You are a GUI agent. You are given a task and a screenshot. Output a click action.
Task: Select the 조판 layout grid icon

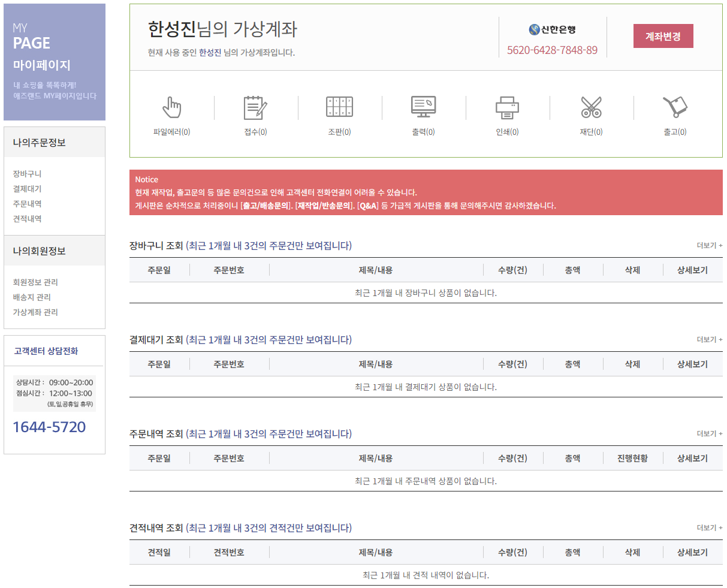(339, 107)
